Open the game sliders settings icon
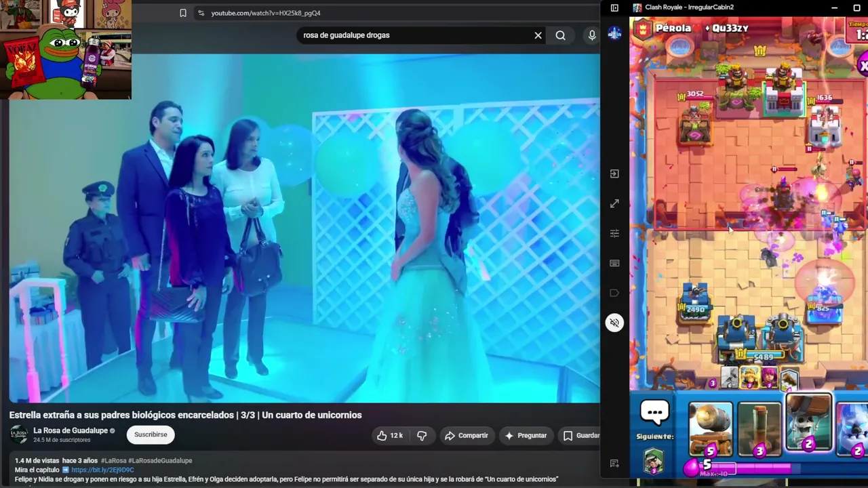 [x=614, y=233]
